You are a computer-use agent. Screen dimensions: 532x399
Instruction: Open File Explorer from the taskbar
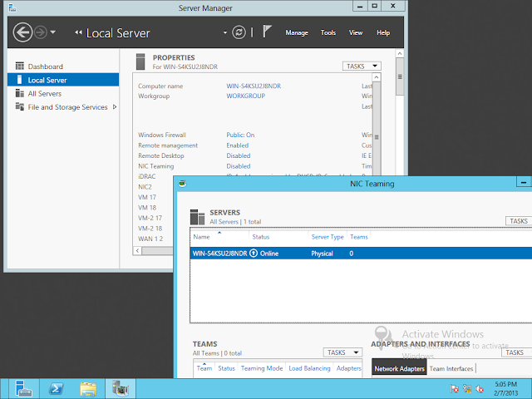click(88, 389)
